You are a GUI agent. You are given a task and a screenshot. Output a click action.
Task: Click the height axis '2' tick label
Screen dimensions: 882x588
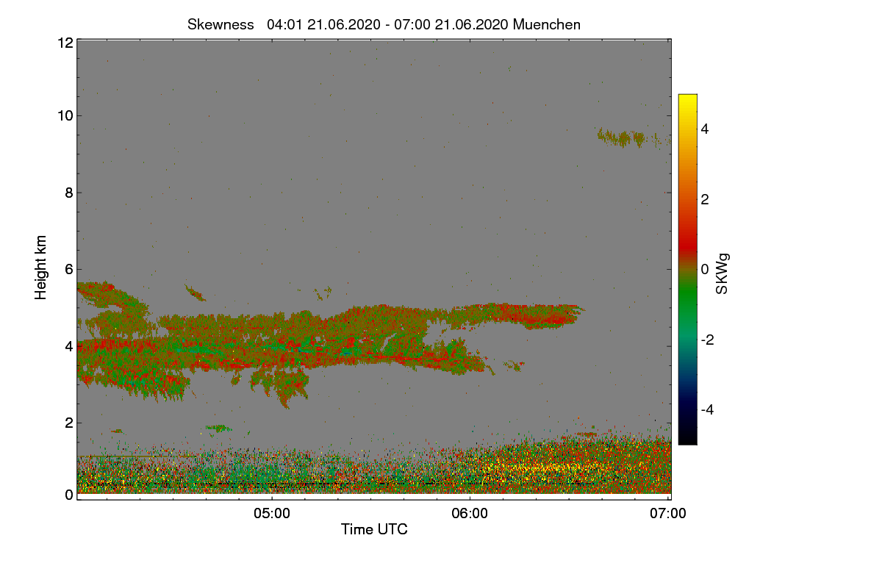[68, 423]
